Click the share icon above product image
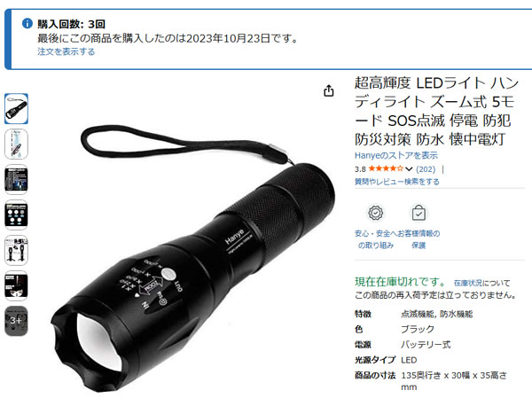 pos(328,90)
